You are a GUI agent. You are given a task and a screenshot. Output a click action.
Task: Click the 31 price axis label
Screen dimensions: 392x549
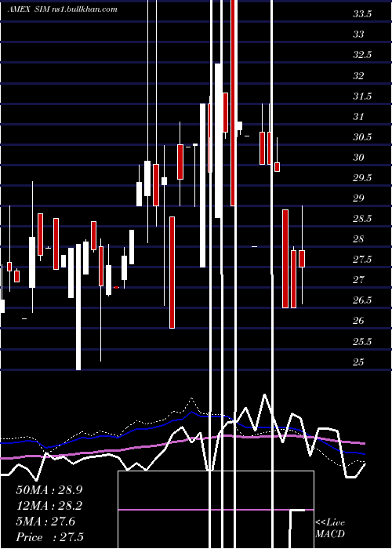[358, 116]
